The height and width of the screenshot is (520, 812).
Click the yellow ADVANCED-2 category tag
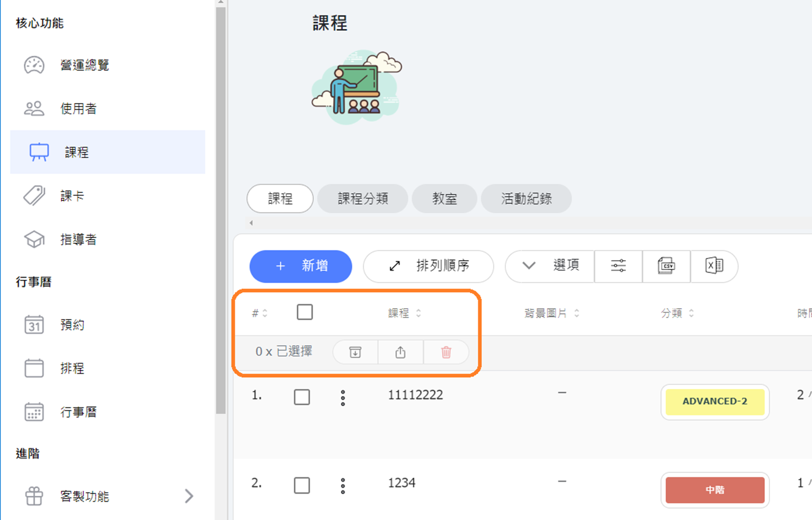[715, 401]
